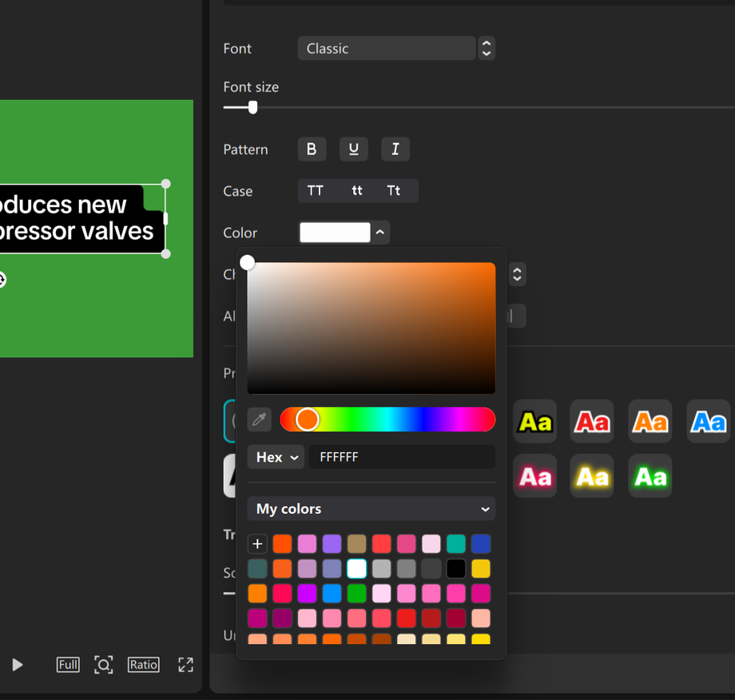This screenshot has width=735, height=700.
Task: Open the Font dropdown showing Classic
Action: [386, 48]
